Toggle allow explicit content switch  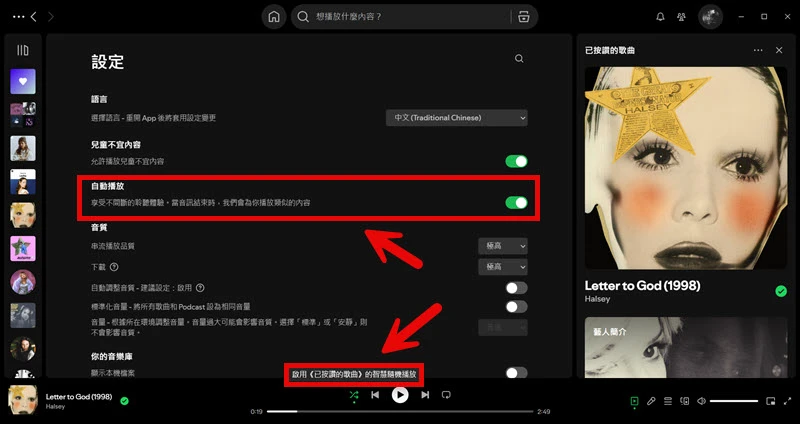point(516,161)
